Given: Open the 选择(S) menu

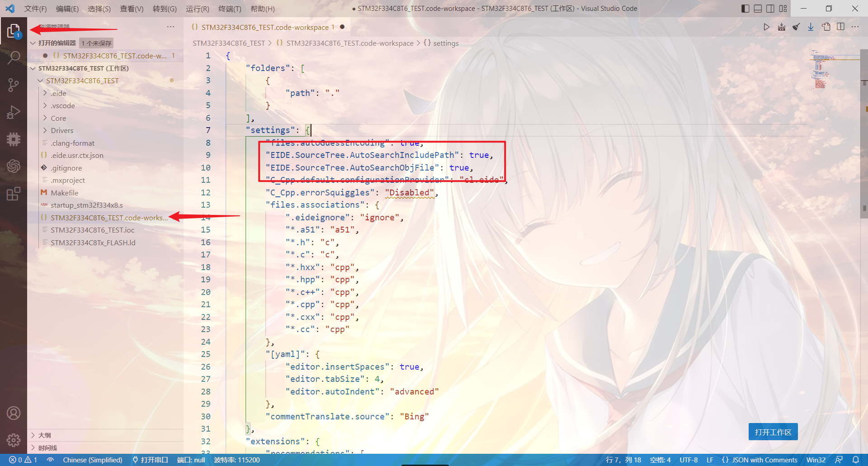Looking at the screenshot, I should [x=99, y=9].
